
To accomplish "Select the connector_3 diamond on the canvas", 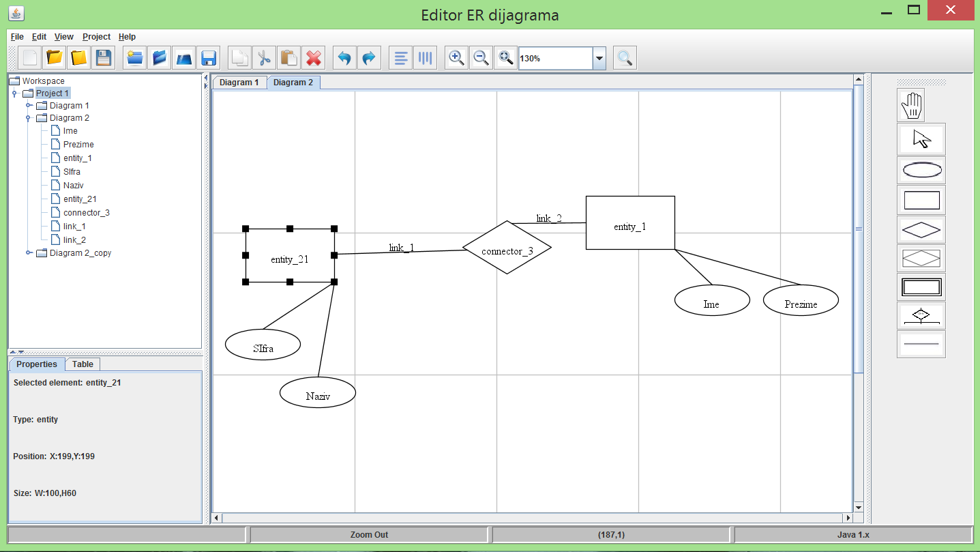I will pos(507,248).
